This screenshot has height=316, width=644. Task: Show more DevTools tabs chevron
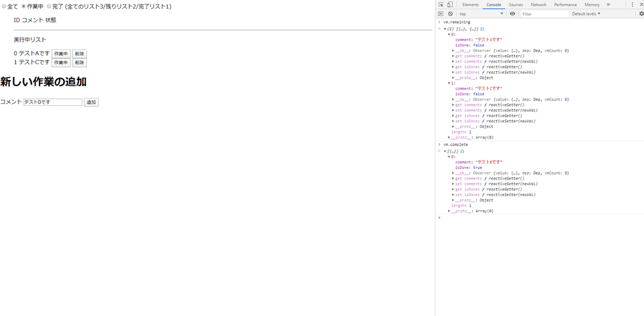[x=608, y=4]
